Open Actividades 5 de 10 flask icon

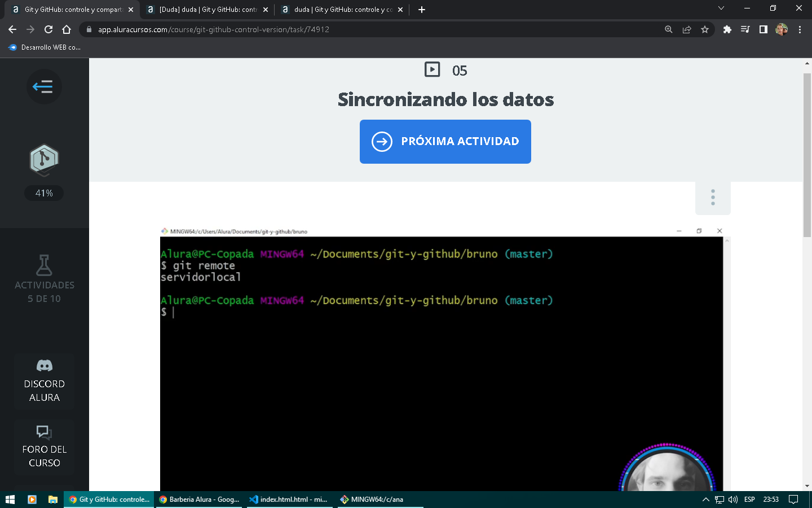tap(44, 265)
